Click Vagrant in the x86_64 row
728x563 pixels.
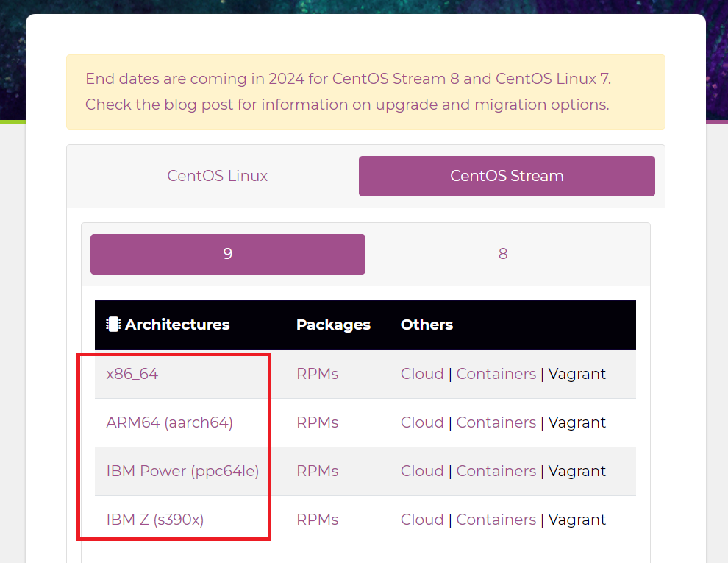577,373
